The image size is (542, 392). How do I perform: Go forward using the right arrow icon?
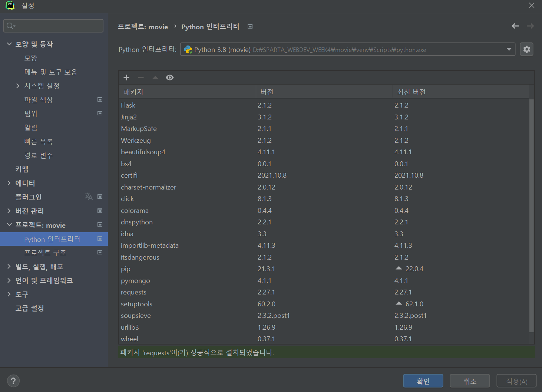pos(531,26)
